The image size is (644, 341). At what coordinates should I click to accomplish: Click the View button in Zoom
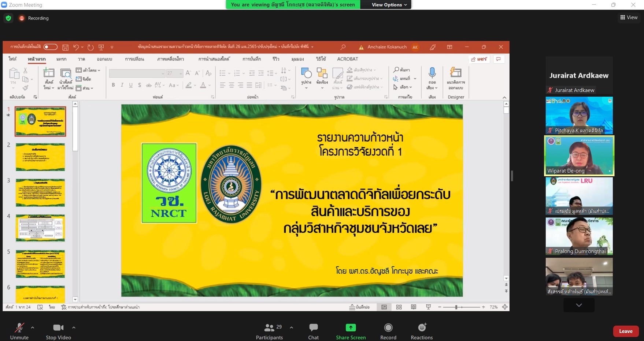[x=629, y=17]
